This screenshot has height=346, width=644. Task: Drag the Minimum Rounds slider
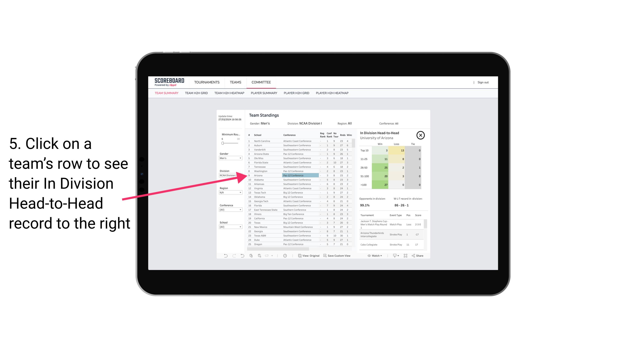[222, 143]
